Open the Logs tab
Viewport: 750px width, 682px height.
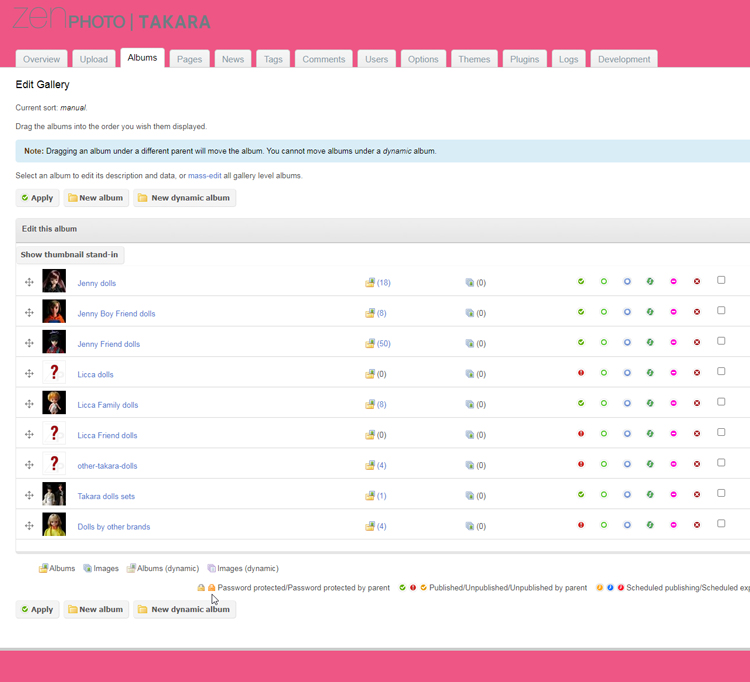(x=568, y=59)
